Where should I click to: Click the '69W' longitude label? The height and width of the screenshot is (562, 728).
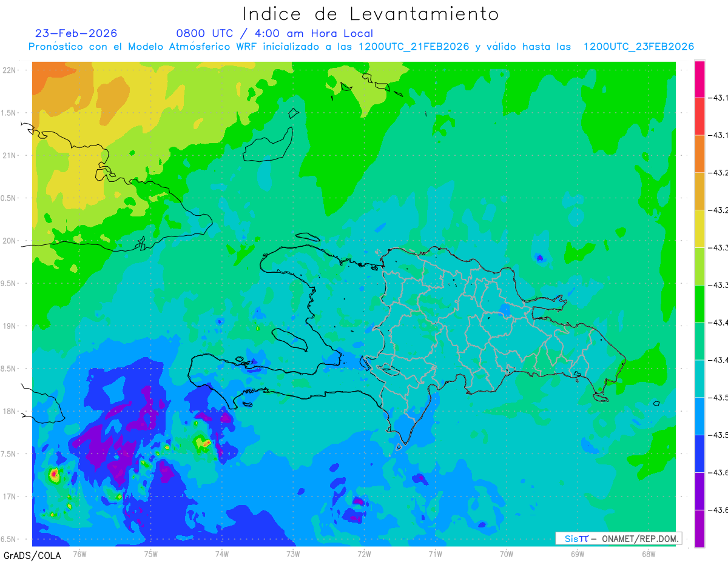pyautogui.click(x=577, y=554)
